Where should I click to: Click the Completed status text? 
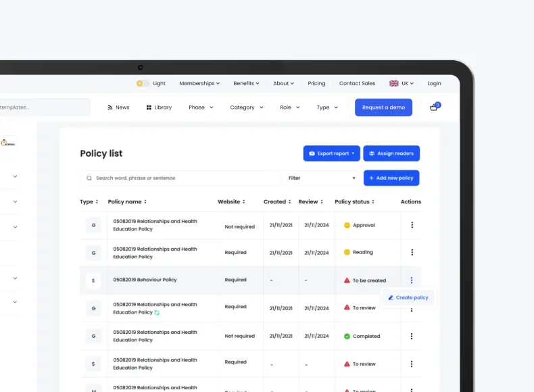point(366,336)
